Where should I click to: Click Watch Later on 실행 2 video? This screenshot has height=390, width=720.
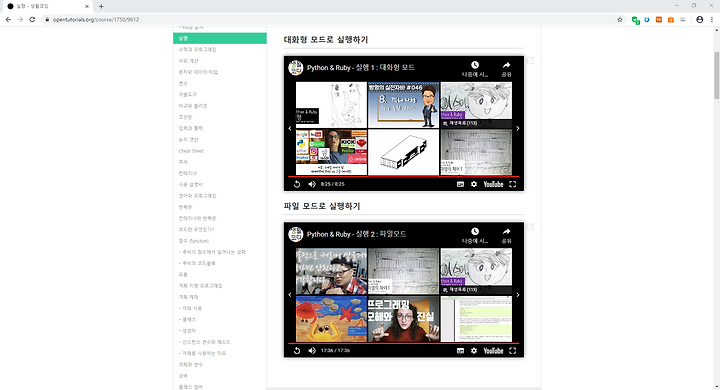click(475, 235)
